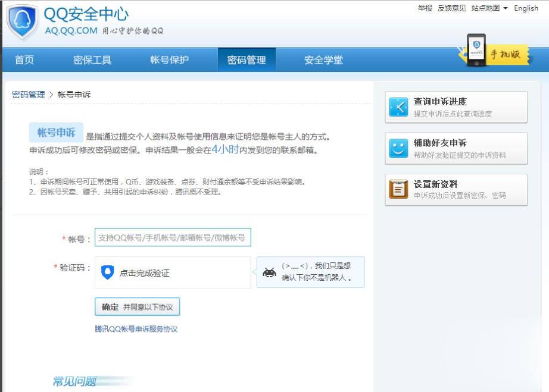The height and width of the screenshot is (392, 549).
Task: Click the pixel robot invader icon
Action: pyautogui.click(x=269, y=272)
